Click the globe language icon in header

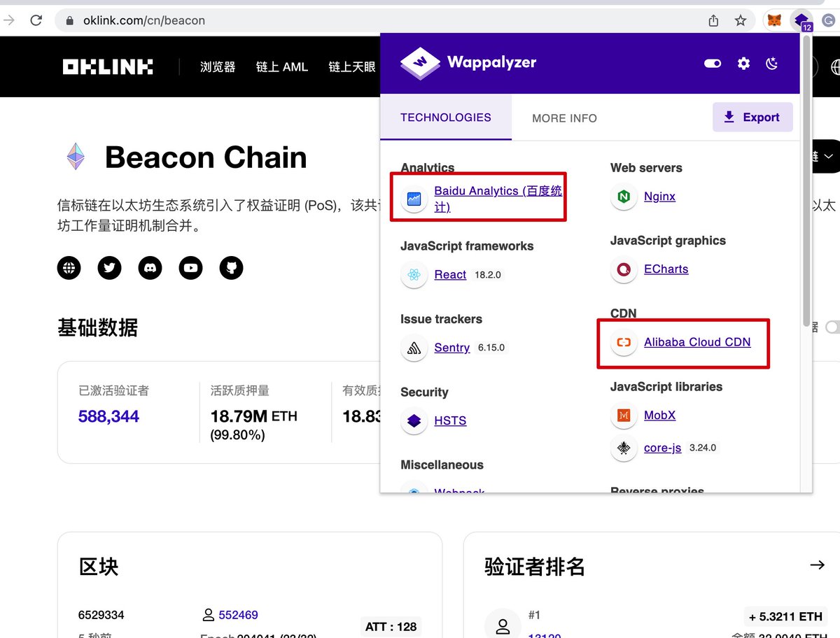[x=836, y=67]
